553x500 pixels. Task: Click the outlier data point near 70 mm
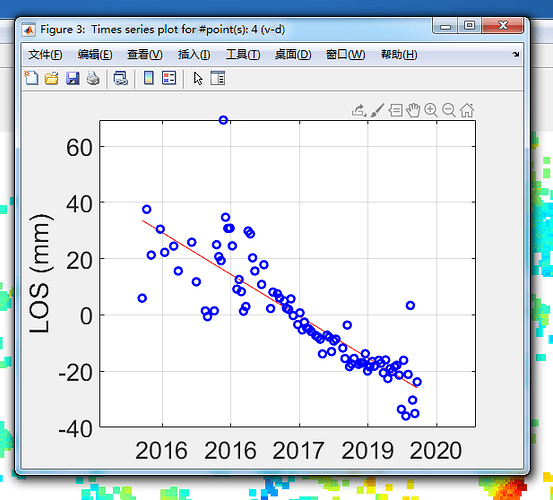pos(223,120)
